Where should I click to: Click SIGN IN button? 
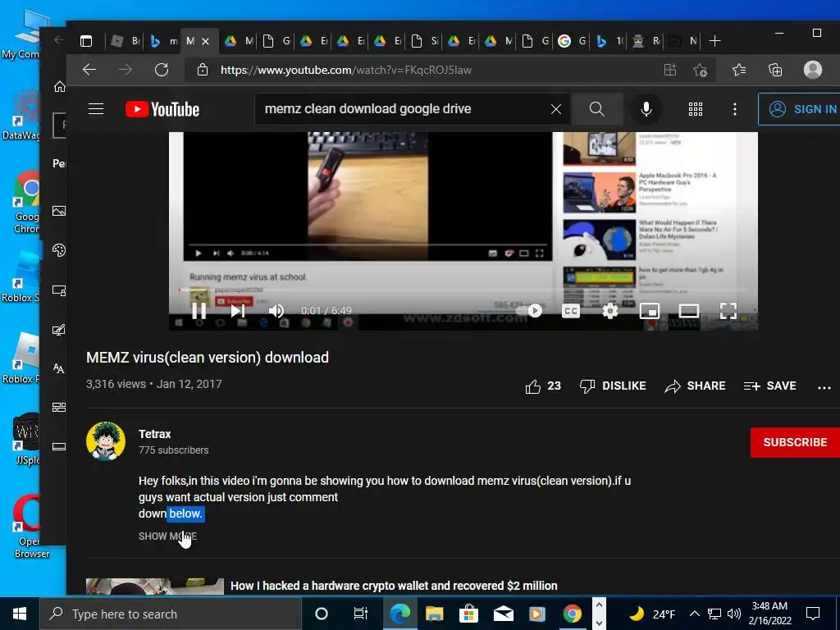coord(801,109)
